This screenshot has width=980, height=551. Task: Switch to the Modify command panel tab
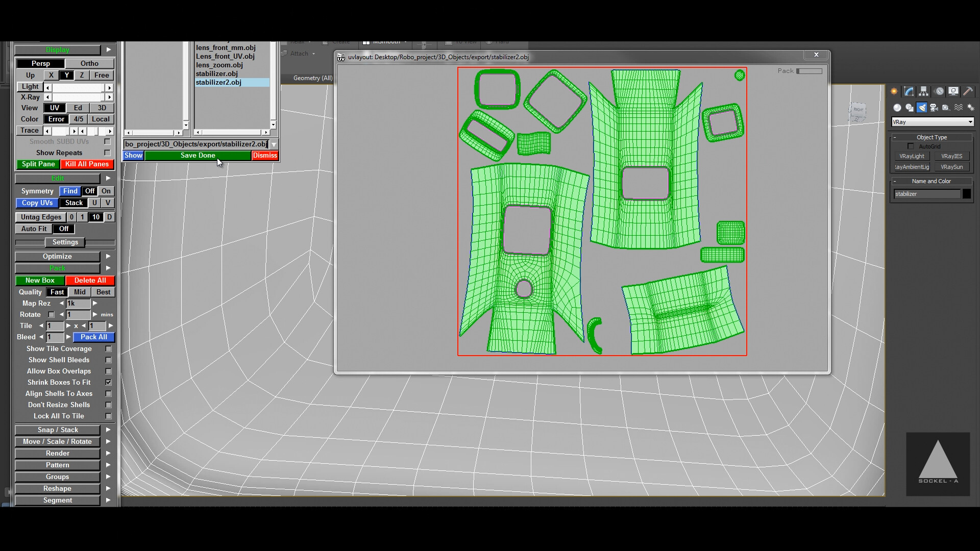[909, 91]
